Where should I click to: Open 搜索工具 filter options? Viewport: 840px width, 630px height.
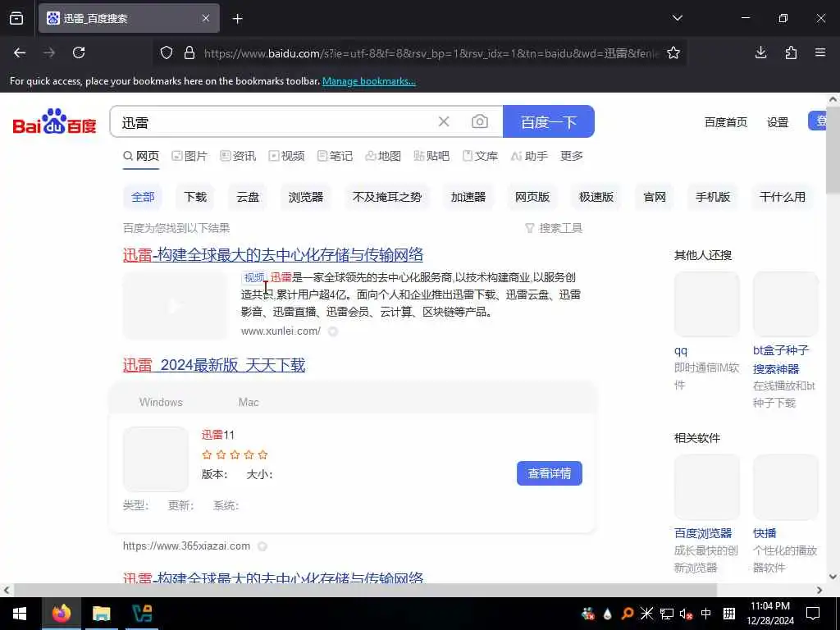click(x=554, y=228)
